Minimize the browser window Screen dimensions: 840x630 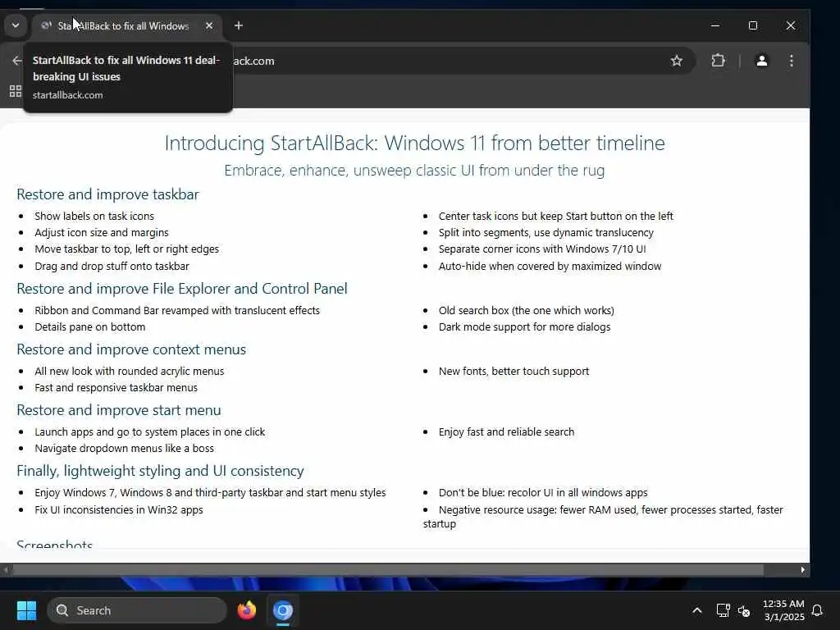pos(715,25)
